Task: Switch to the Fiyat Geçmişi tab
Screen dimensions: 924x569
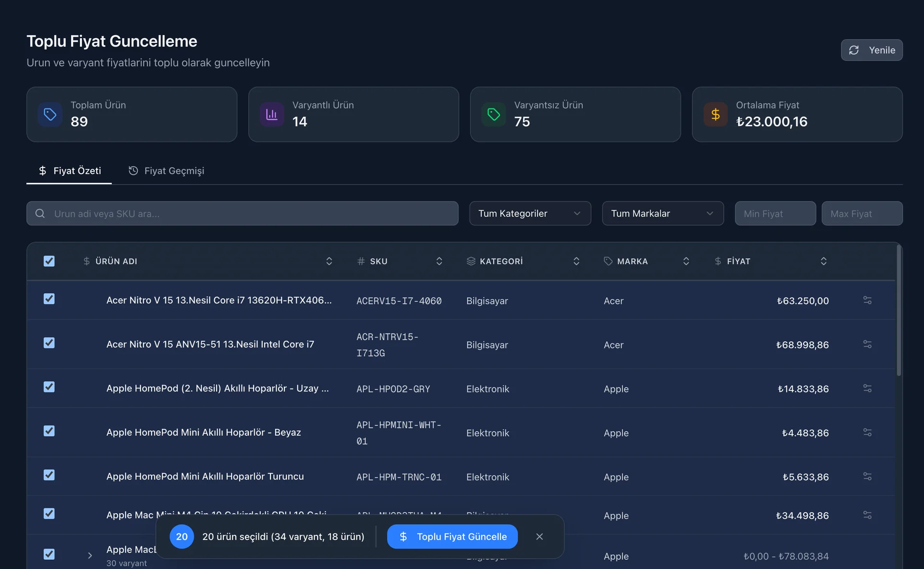Action: (x=167, y=171)
